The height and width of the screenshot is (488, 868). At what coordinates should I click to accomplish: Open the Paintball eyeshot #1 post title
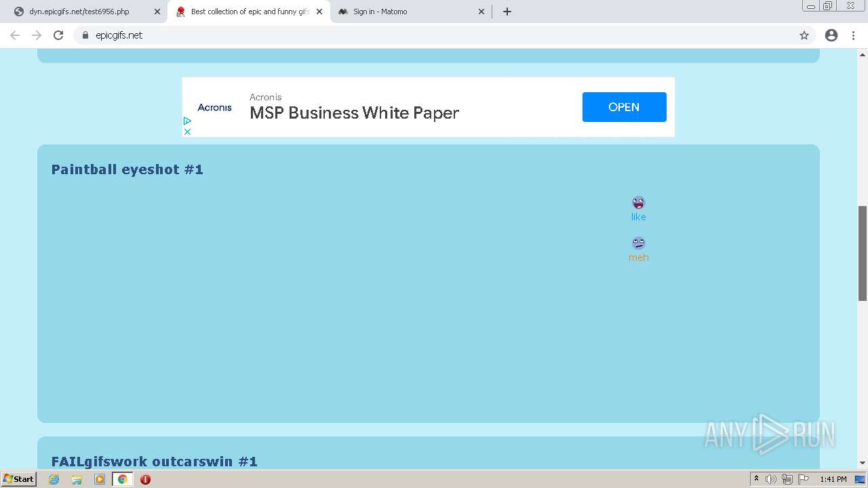127,169
